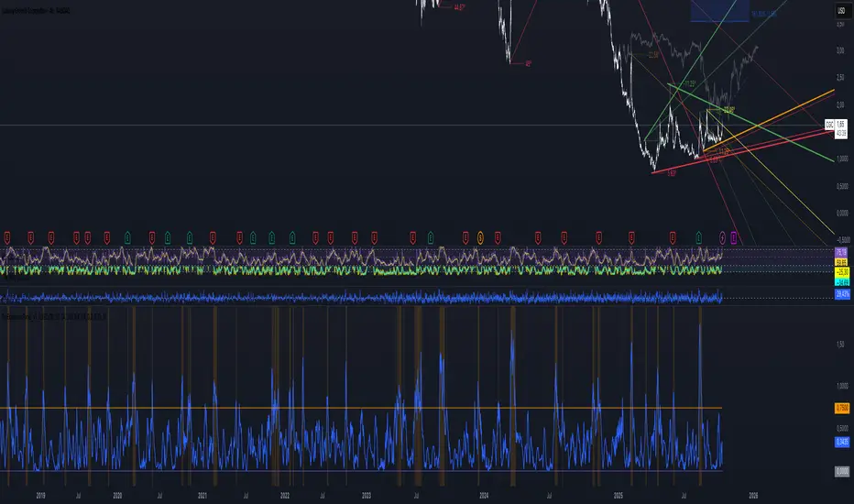This screenshot has height=504, width=854.
Task: Select the thick green descending trend line
Action: 750,122
